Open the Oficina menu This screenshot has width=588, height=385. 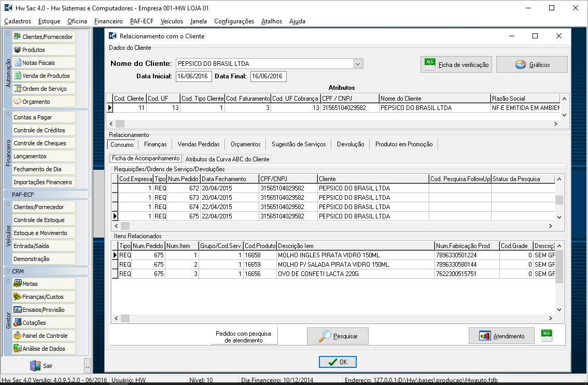pyautogui.click(x=77, y=21)
